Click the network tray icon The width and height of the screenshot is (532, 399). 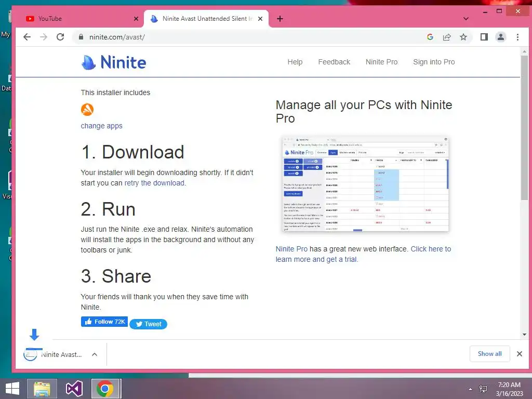pyautogui.click(x=483, y=389)
